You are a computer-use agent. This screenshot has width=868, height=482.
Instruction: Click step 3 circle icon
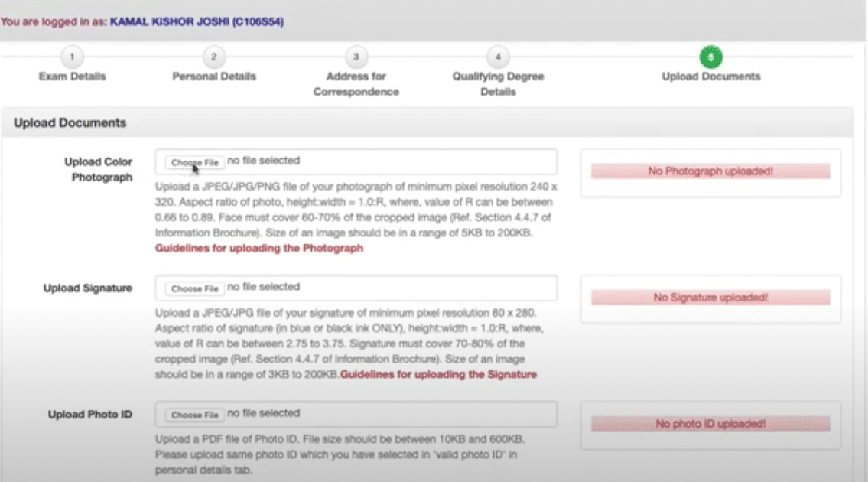click(356, 57)
